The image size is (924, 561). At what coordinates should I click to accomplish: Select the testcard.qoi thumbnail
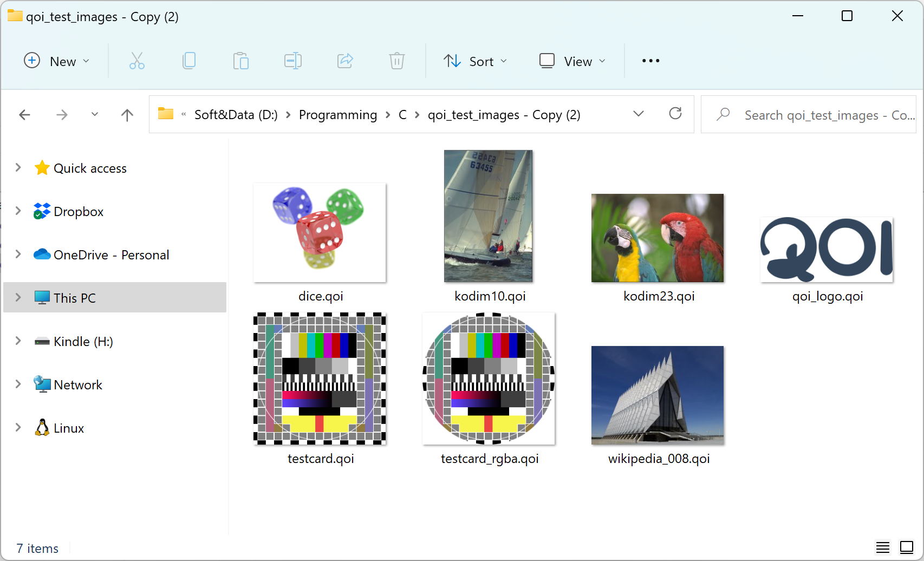click(320, 379)
